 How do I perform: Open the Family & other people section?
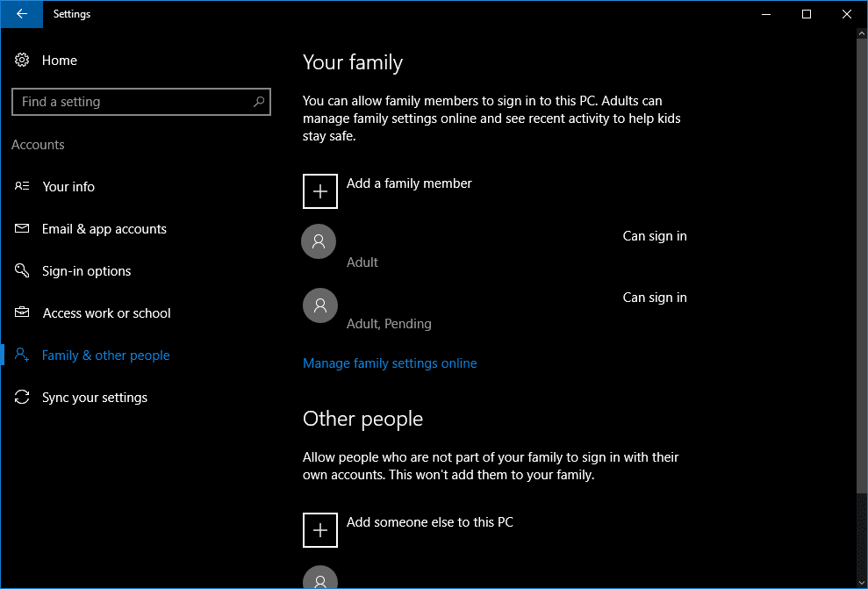click(x=105, y=356)
